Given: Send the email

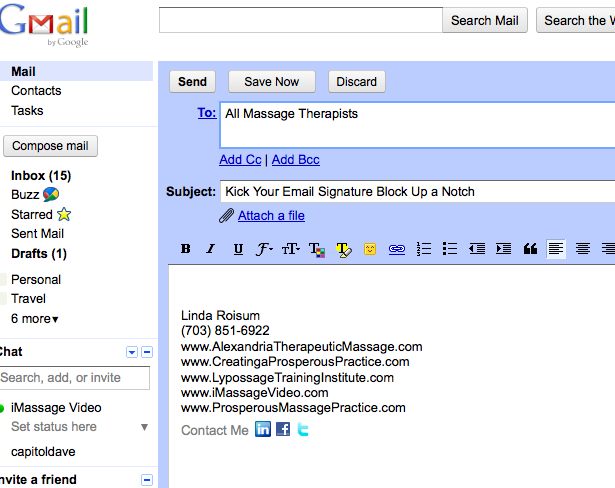Looking at the screenshot, I should pos(192,82).
